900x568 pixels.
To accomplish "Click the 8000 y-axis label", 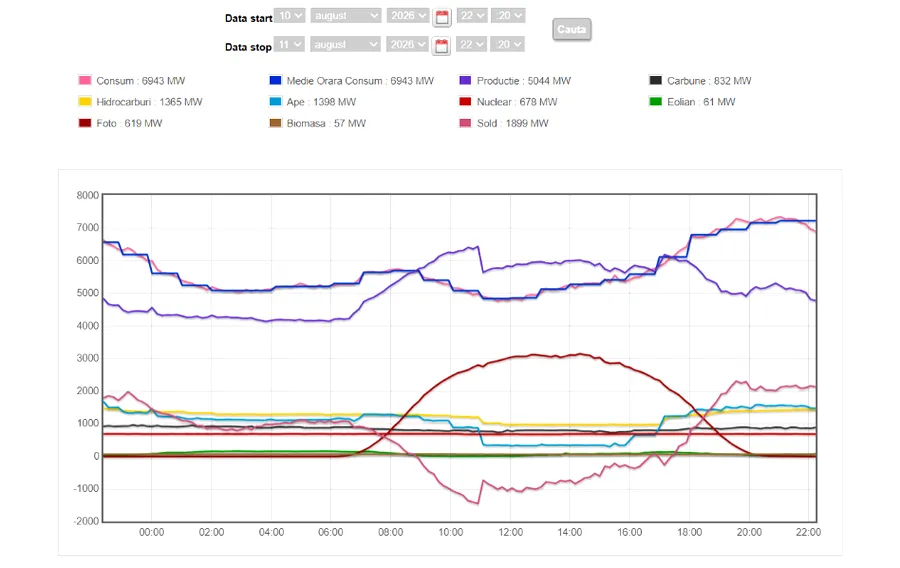I will click(88, 195).
